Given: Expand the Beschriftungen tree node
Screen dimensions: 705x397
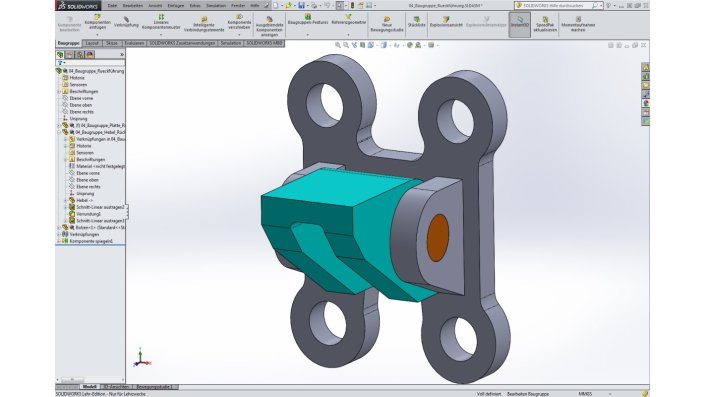Looking at the screenshot, I should pyautogui.click(x=59, y=91).
